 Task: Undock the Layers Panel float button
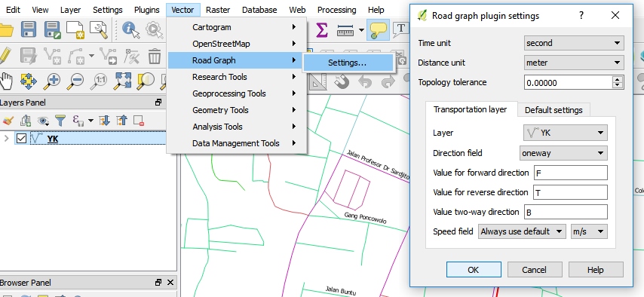click(x=158, y=103)
